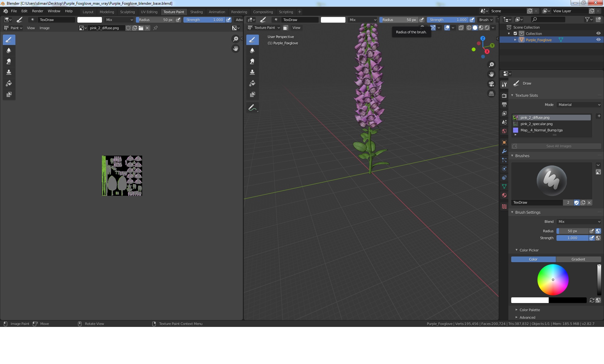Select the Smear tool in 3D viewport
The height and width of the screenshot is (364, 604).
pos(252,61)
